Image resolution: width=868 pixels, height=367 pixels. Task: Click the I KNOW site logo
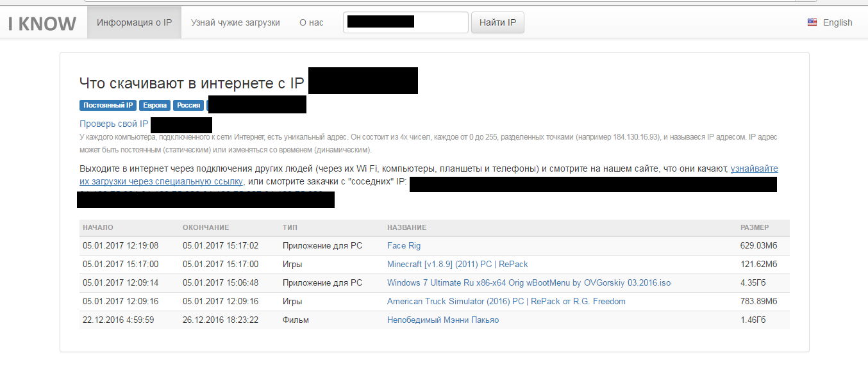(42, 23)
